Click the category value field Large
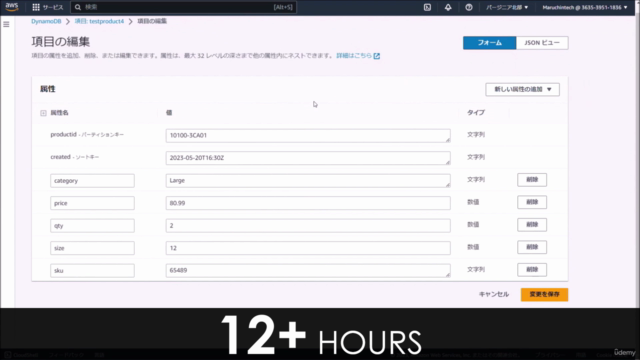Image resolution: width=640 pixels, height=360 pixels. (x=308, y=180)
